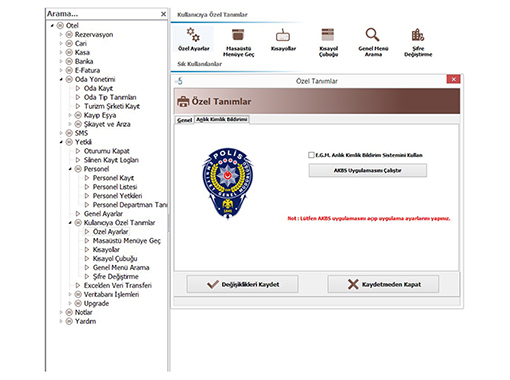Focus the Arama search field

pos(103,14)
